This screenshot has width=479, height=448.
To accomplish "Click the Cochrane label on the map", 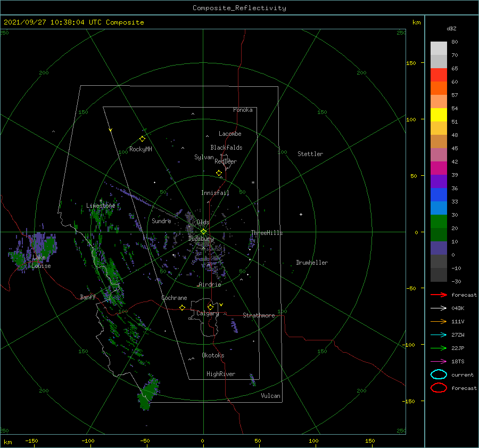I will (x=174, y=298).
